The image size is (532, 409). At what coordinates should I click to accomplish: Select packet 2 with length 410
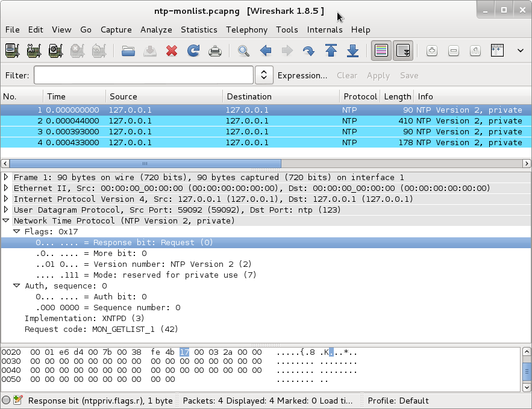coord(266,120)
